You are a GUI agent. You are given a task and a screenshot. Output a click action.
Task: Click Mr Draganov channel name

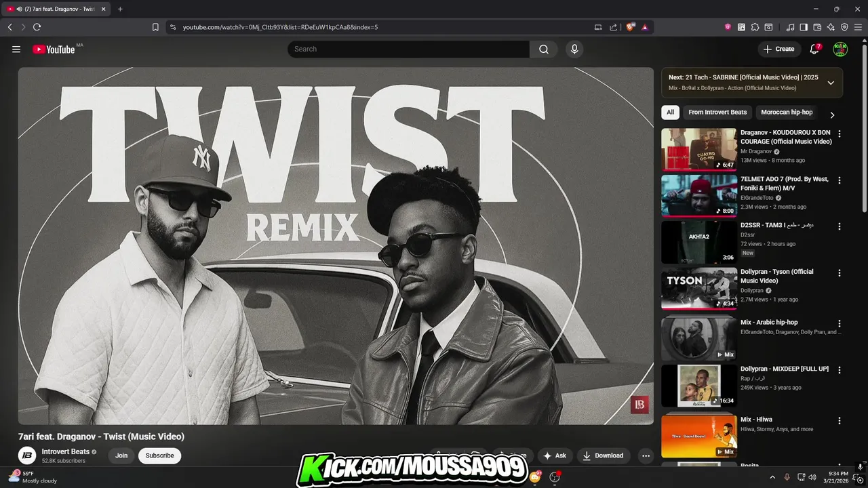pyautogui.click(x=756, y=151)
